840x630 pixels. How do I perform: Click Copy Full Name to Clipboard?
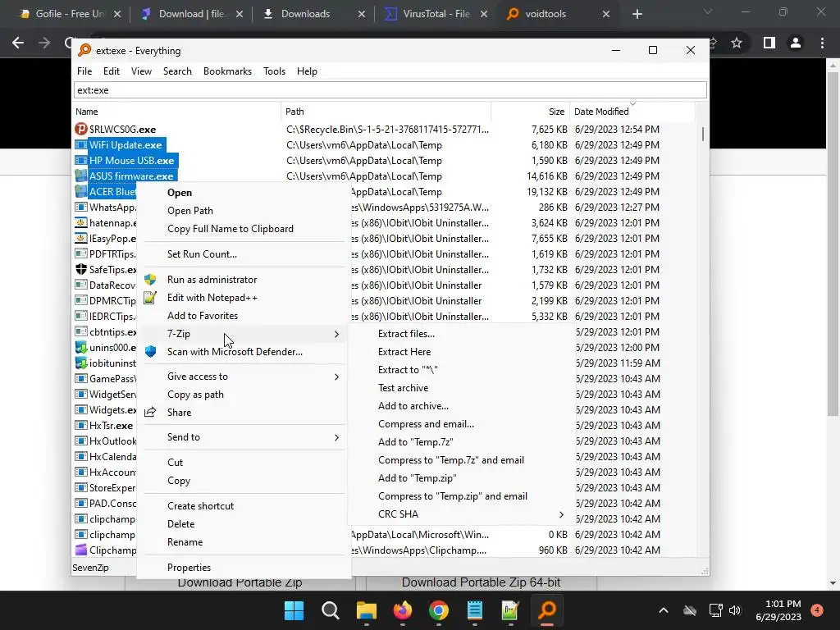click(x=231, y=229)
